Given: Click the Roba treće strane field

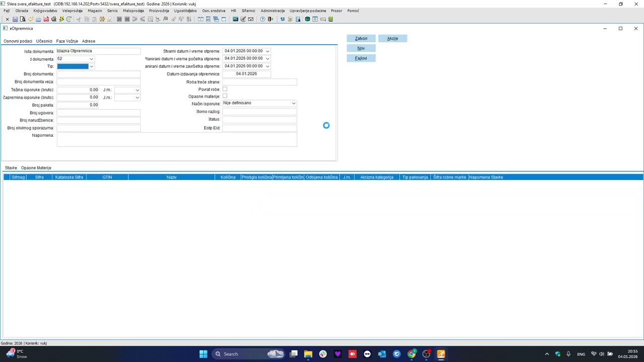Looking at the screenshot, I should point(260,82).
